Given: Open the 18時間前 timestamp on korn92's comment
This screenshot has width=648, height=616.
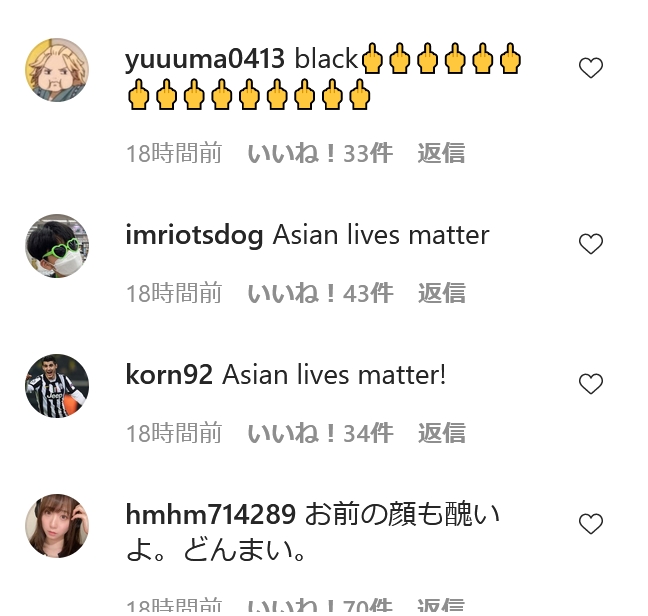Looking at the screenshot, I should coord(174,433).
